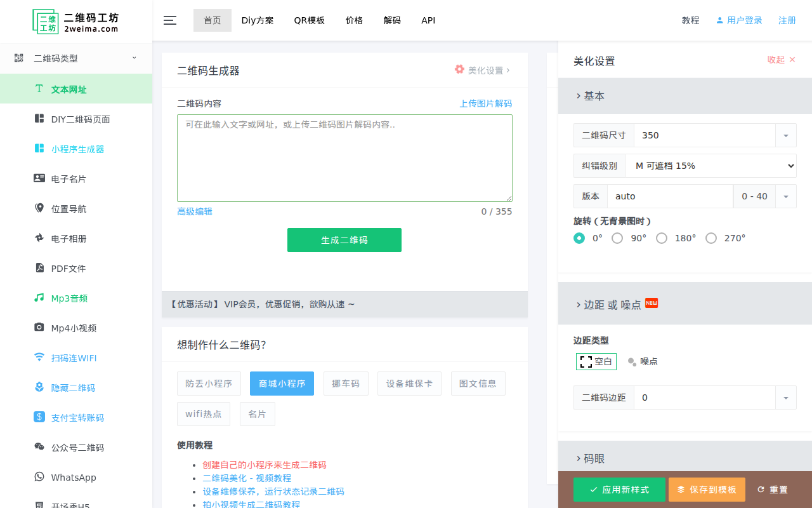Open the hamburger menu next to 首页
This screenshot has width=812, height=508.
(169, 20)
